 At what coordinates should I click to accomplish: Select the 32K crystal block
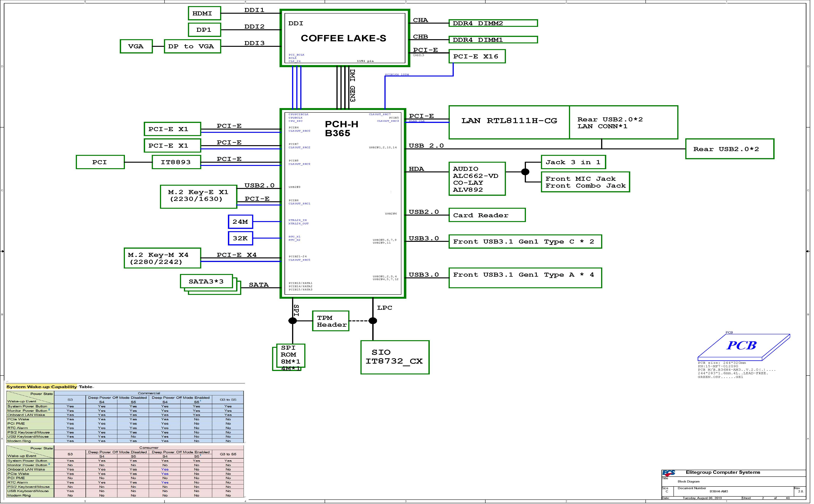(240, 238)
